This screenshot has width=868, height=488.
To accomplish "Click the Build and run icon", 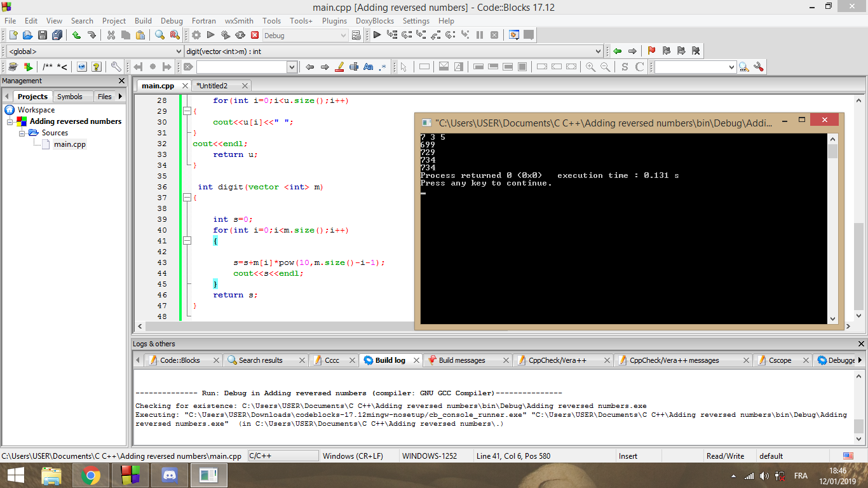I will click(x=226, y=36).
